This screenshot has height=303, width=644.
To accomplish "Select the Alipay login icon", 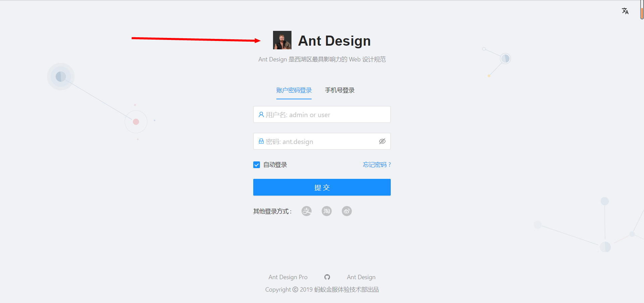I will [306, 211].
